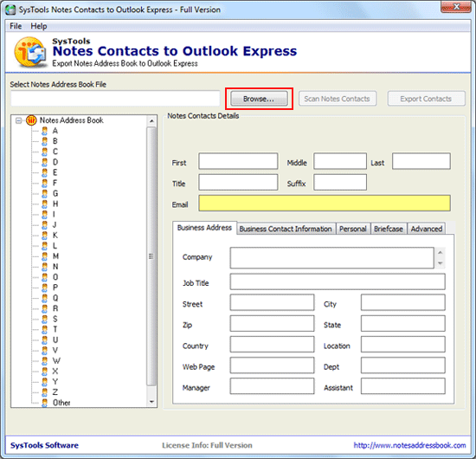Click the Notes Address Book root icon
This screenshot has width=476, height=459.
click(31, 120)
